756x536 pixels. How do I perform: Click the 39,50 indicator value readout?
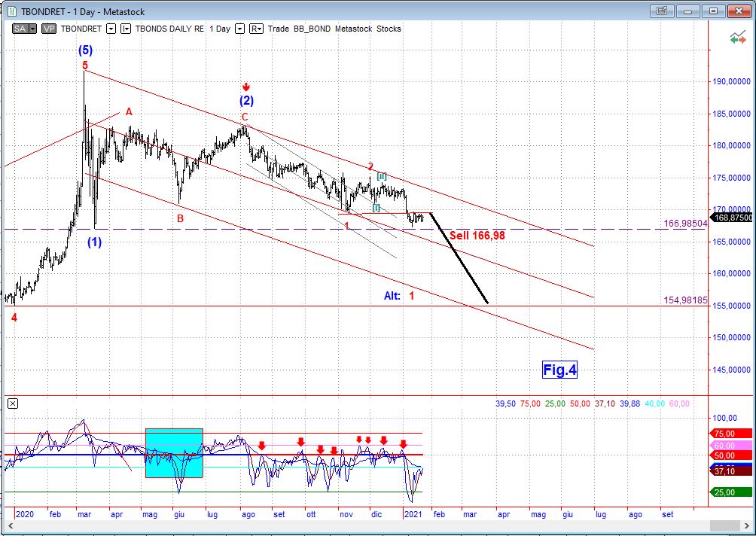(x=506, y=404)
